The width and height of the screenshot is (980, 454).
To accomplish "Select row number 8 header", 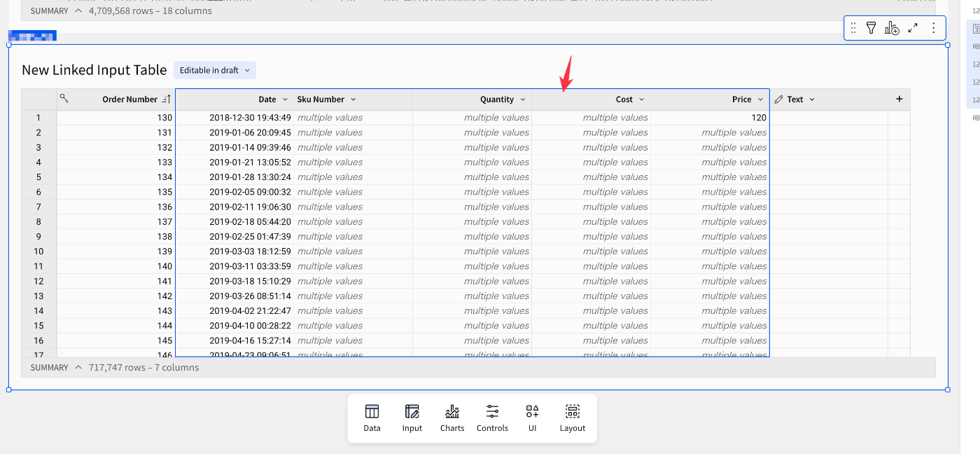I will click(x=38, y=221).
